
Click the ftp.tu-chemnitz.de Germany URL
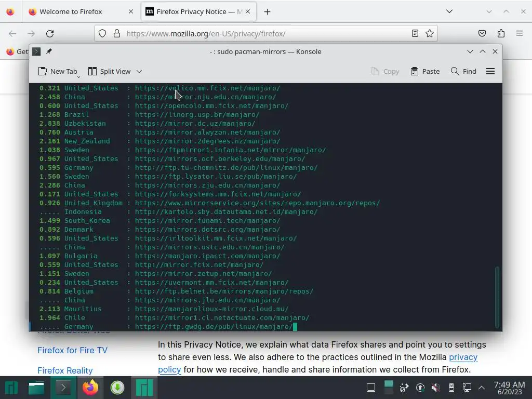click(x=227, y=168)
